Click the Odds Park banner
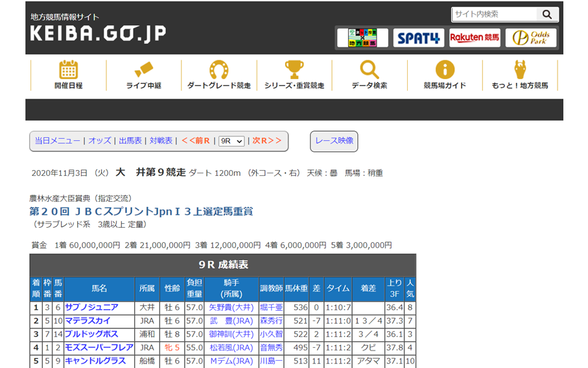The height and width of the screenshot is (368, 588). (530, 38)
